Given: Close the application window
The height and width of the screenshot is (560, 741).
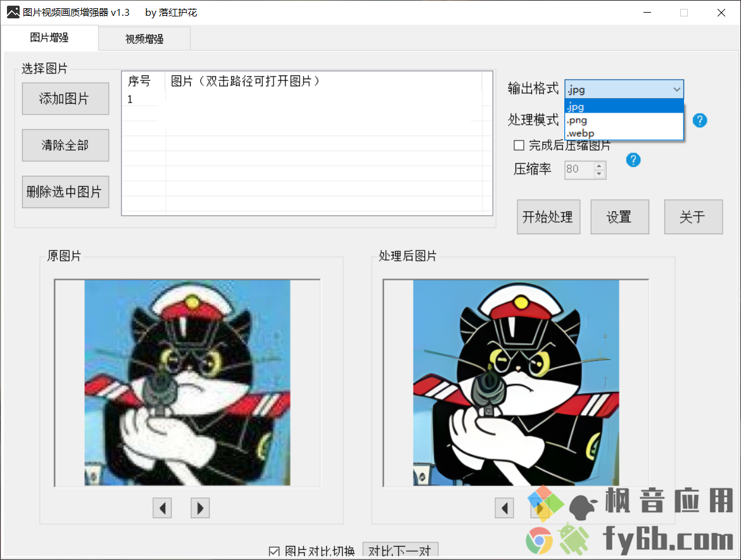Looking at the screenshot, I should click(721, 13).
